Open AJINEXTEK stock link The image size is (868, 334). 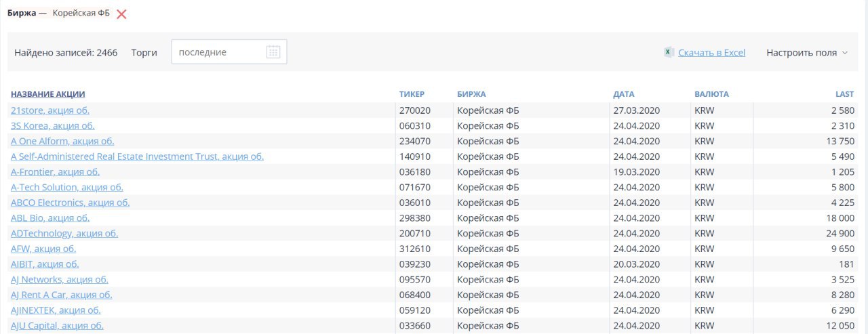(x=56, y=310)
